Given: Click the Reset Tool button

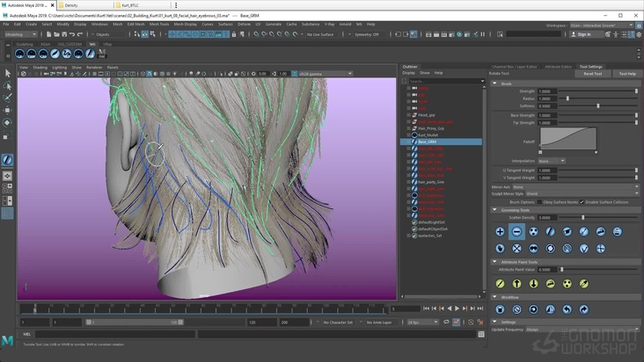Looking at the screenshot, I should coord(593,74).
